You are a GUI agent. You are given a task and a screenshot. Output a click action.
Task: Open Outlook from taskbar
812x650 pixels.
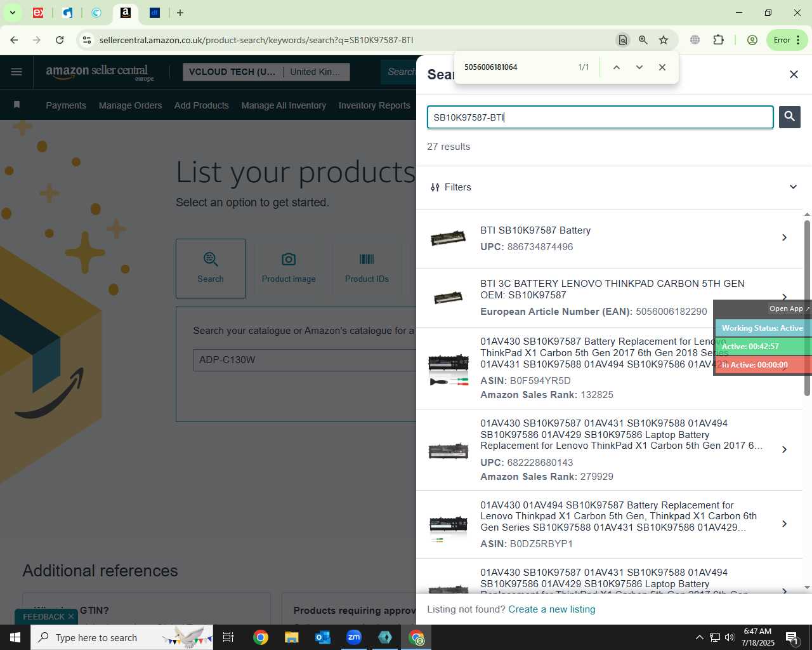pyautogui.click(x=323, y=637)
